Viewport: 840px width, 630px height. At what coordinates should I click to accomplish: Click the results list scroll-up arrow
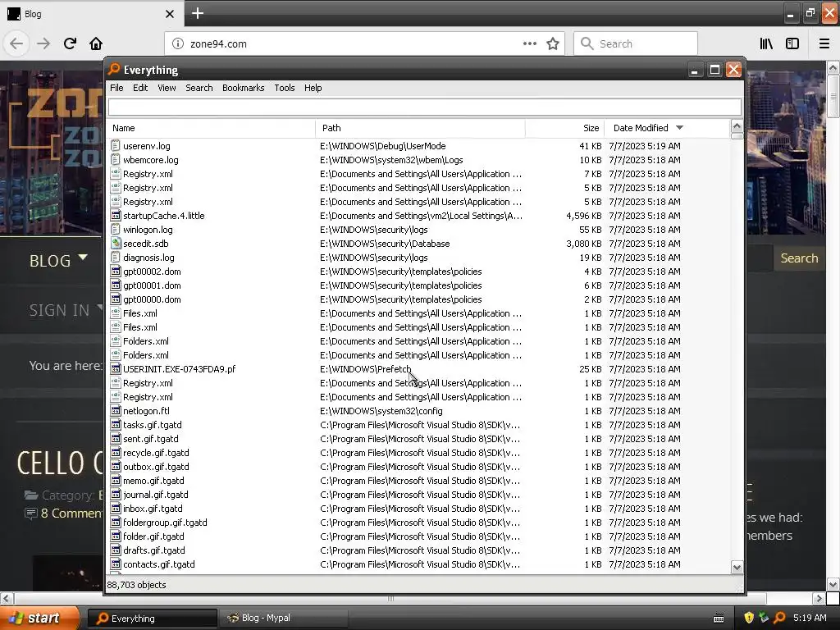pyautogui.click(x=737, y=127)
